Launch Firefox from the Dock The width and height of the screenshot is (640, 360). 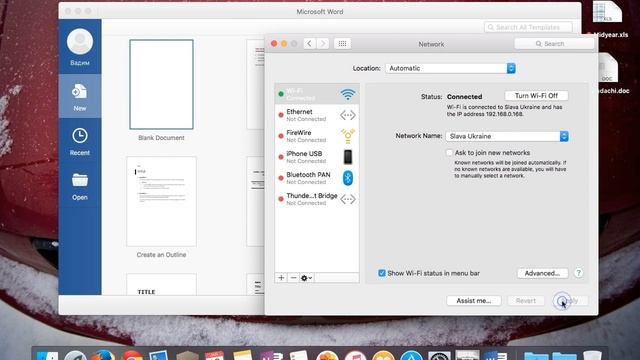[x=102, y=355]
